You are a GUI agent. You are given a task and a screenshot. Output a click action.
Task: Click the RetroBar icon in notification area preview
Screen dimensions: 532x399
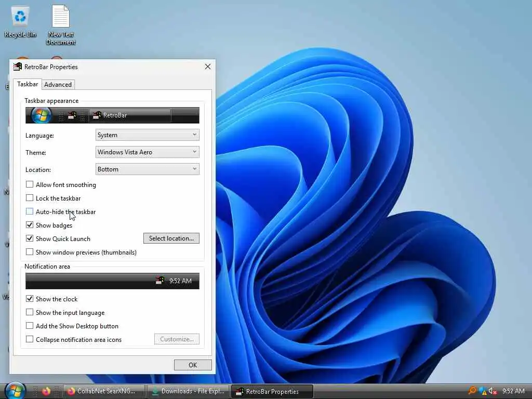click(x=160, y=281)
